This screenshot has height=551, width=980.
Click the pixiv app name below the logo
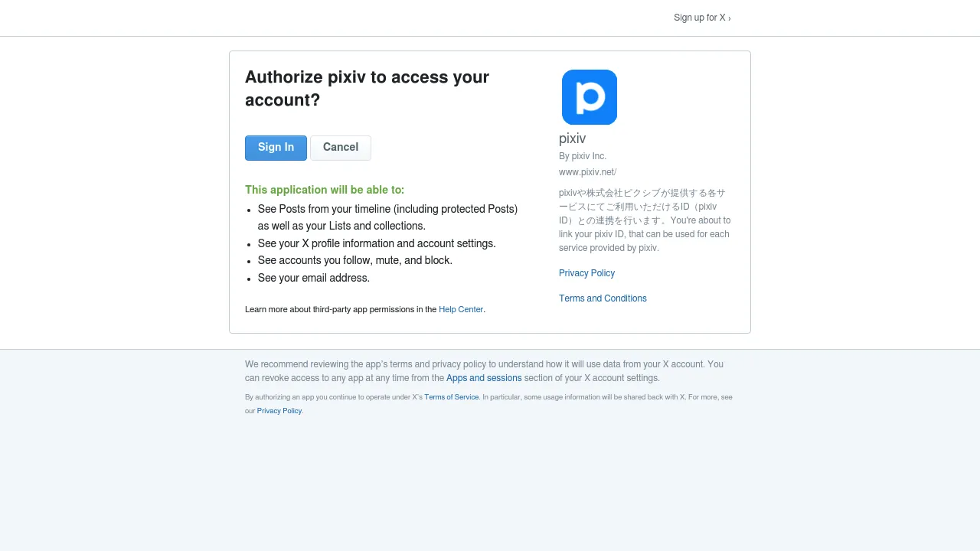[x=572, y=139]
